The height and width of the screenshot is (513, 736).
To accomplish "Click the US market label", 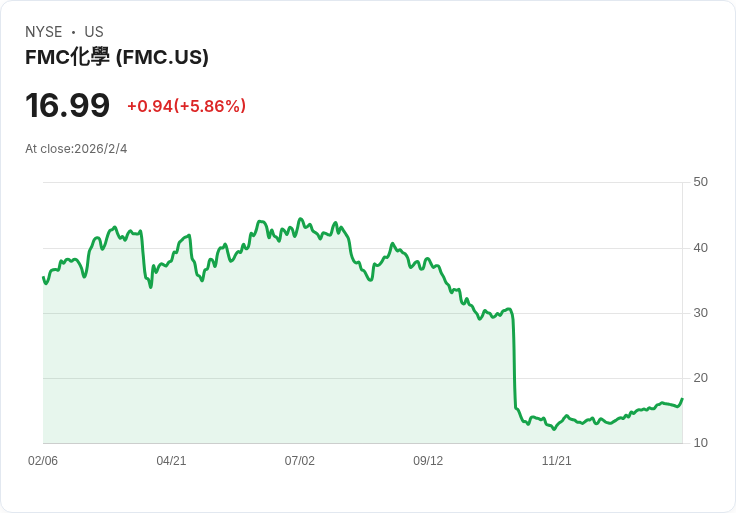I will tap(94, 32).
